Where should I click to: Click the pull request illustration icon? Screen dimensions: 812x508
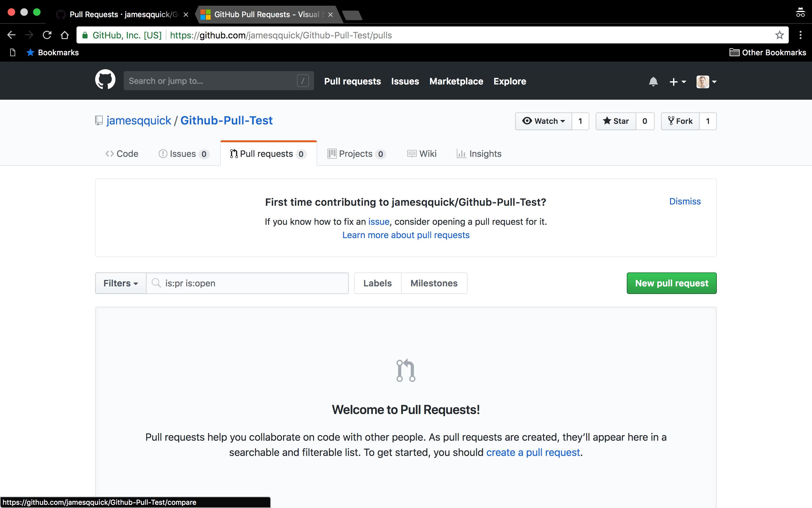[x=406, y=370]
